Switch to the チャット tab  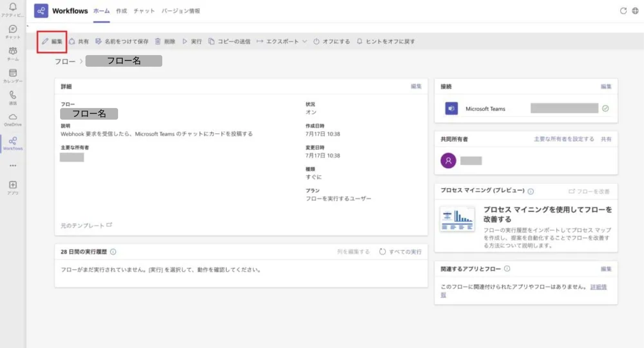click(x=144, y=11)
